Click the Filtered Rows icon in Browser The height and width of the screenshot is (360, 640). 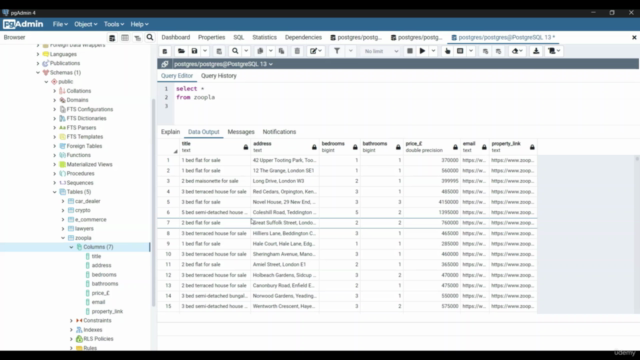(138, 38)
